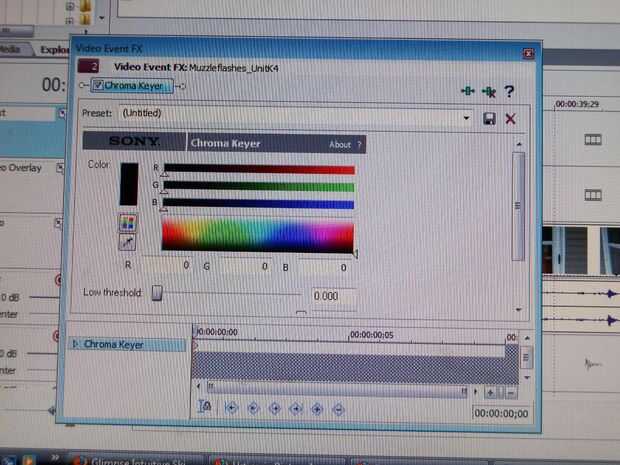The image size is (620, 465).
Task: Click on the blue B color bar
Action: [x=259, y=203]
